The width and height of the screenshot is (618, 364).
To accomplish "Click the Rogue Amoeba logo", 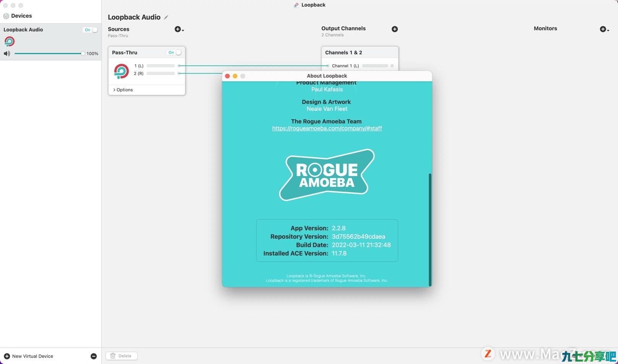I will click(327, 175).
